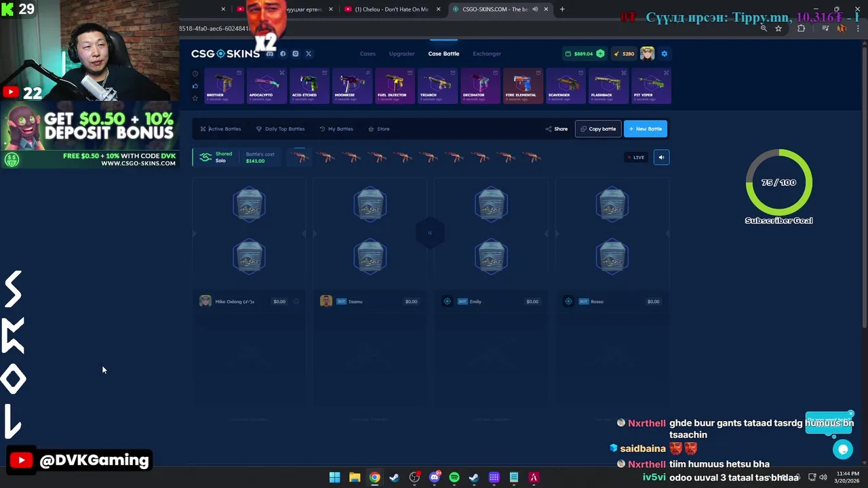Click the LIVE indicator badge
Image resolution: width=868 pixels, height=488 pixels.
click(x=636, y=157)
